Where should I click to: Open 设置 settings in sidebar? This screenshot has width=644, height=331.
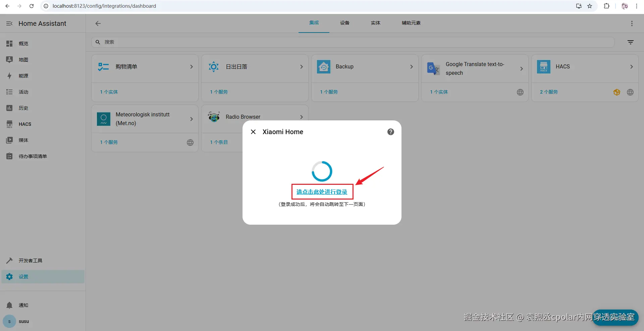coord(43,277)
